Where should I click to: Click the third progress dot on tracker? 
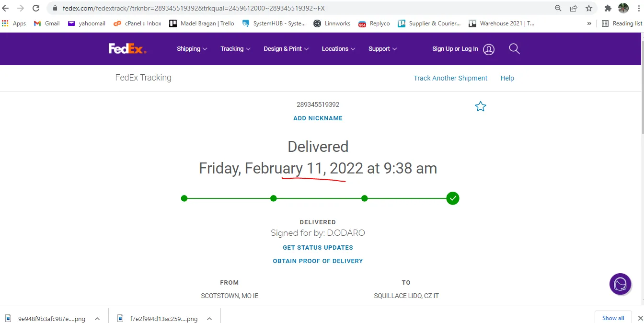coord(364,198)
